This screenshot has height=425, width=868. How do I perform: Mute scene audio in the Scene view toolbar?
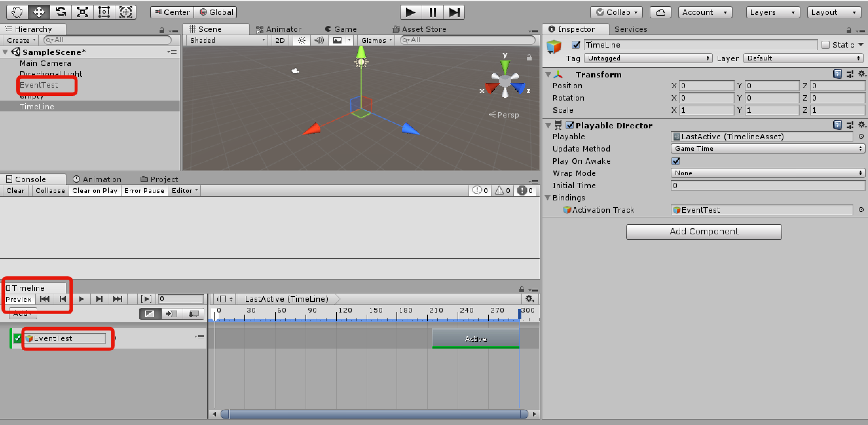[318, 40]
